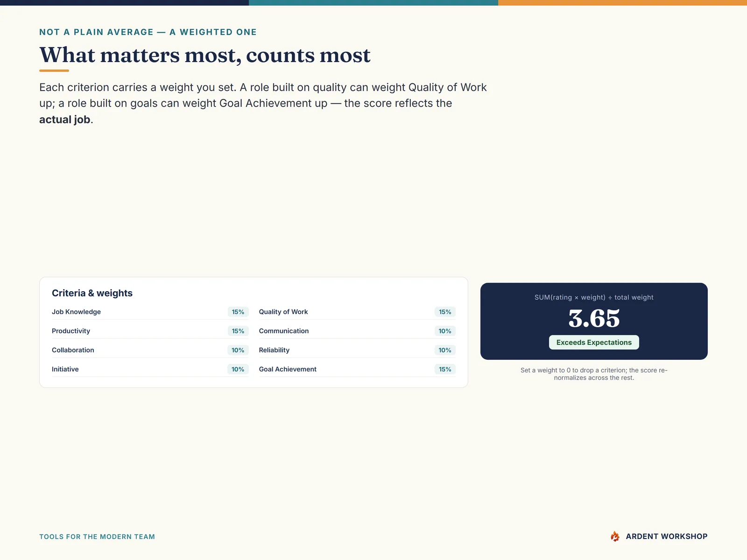Click the 'Set a weight to 0' note
The image size is (747, 560).
pos(594,374)
